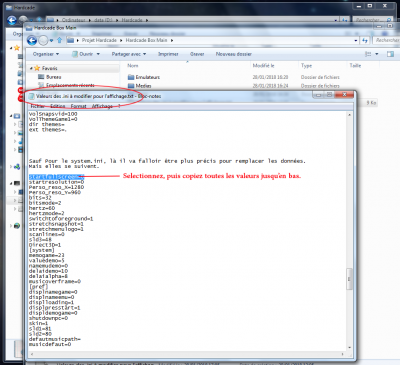Click the text line Perso_reso_X=1280

coord(56,187)
